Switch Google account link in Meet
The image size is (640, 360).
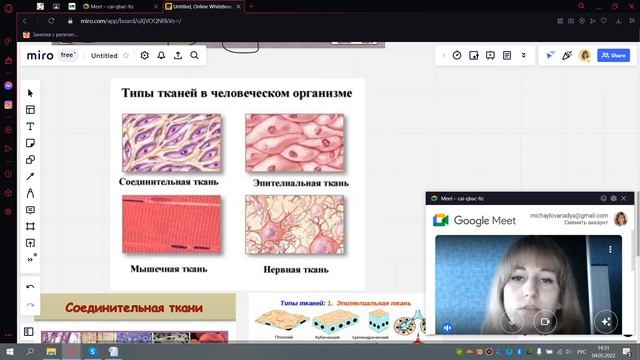586,222
